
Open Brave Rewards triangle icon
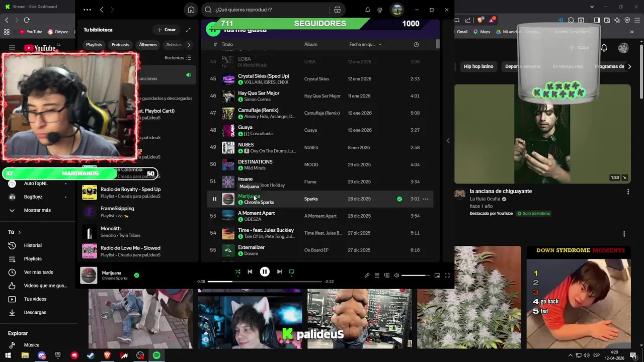(492, 20)
